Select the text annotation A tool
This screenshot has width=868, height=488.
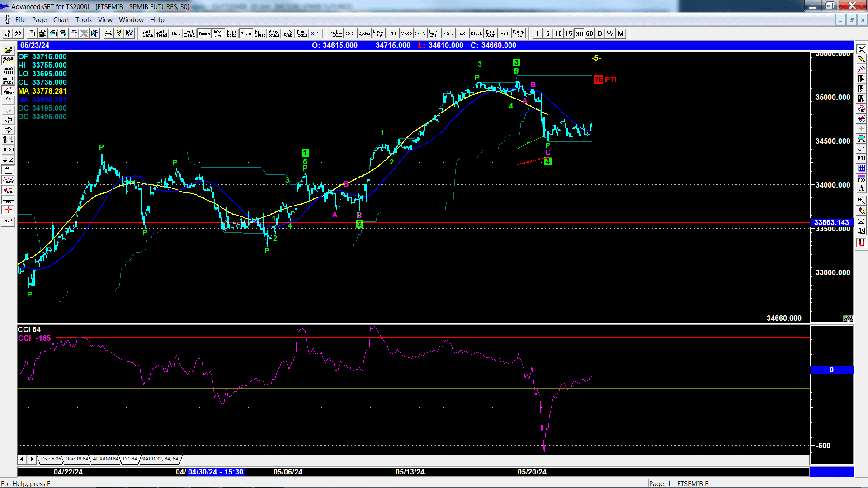click(x=861, y=188)
